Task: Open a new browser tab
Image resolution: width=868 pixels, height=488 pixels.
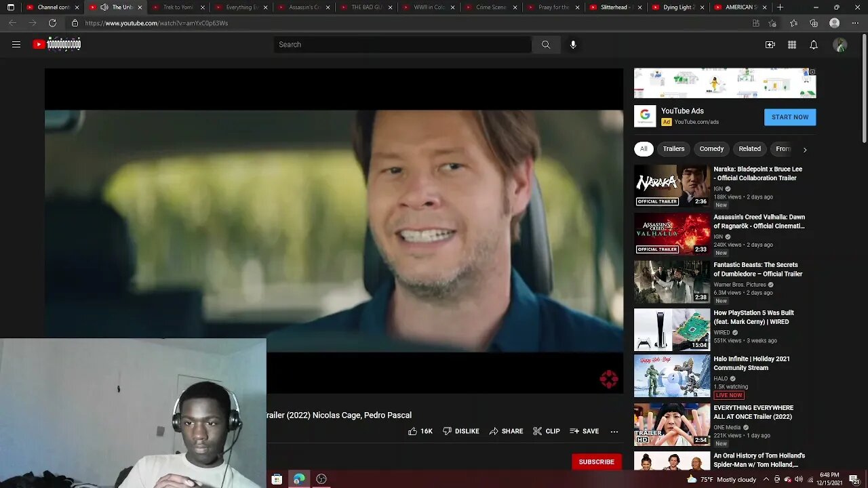Action: [x=780, y=7]
